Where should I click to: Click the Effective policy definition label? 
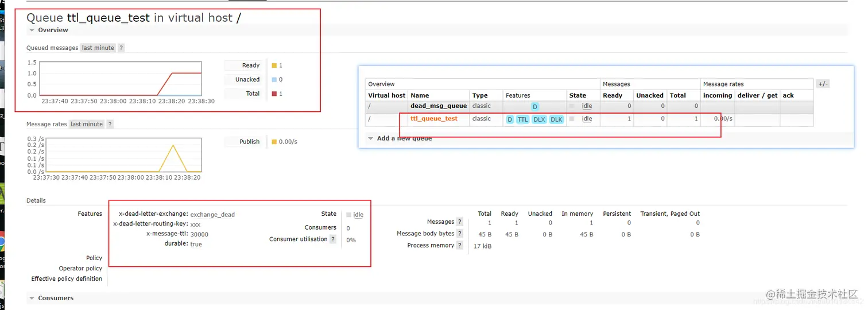point(67,278)
